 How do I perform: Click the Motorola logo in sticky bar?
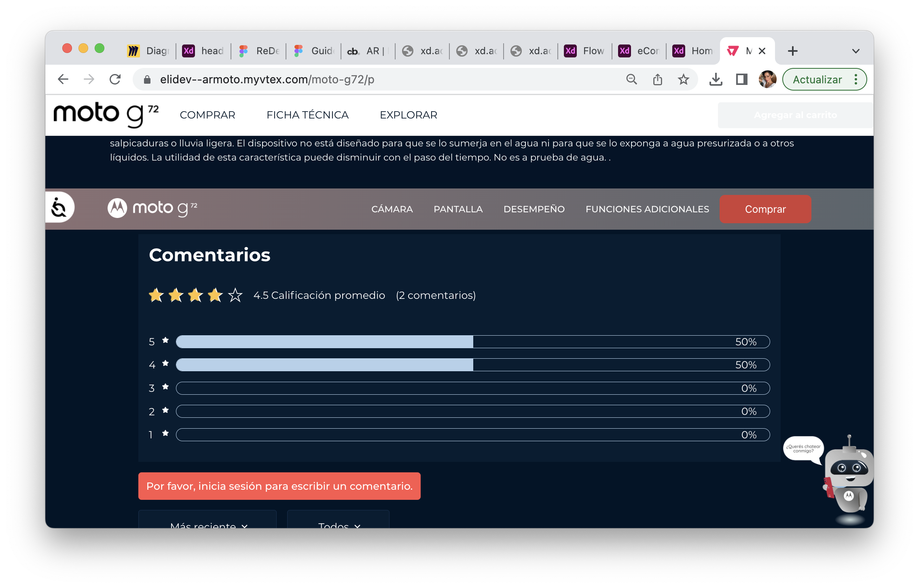tap(117, 208)
